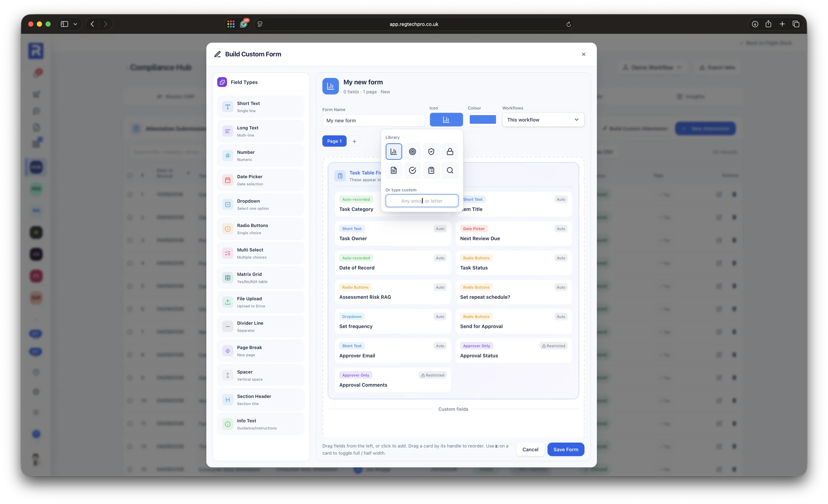Add a Date Picker field type

[x=261, y=180]
